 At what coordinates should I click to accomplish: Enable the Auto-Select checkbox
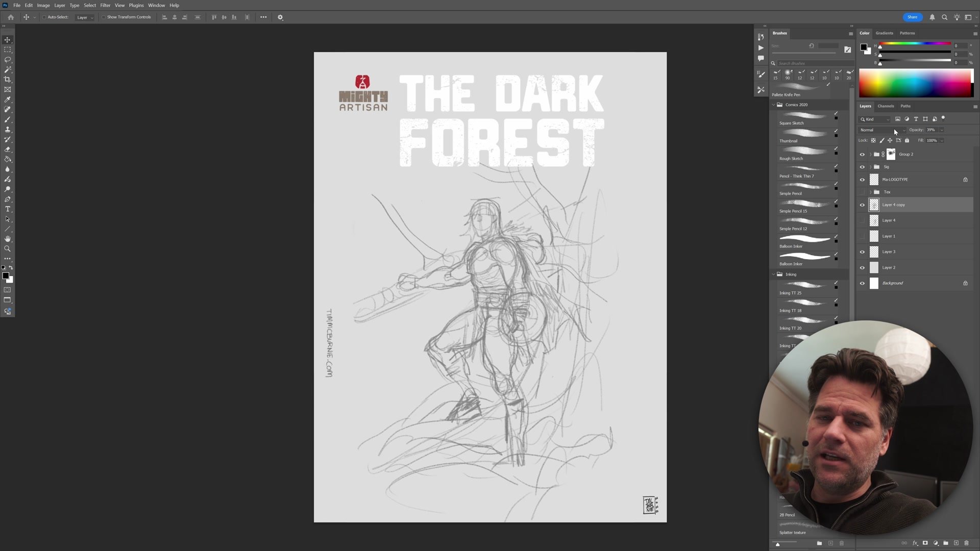coord(44,17)
